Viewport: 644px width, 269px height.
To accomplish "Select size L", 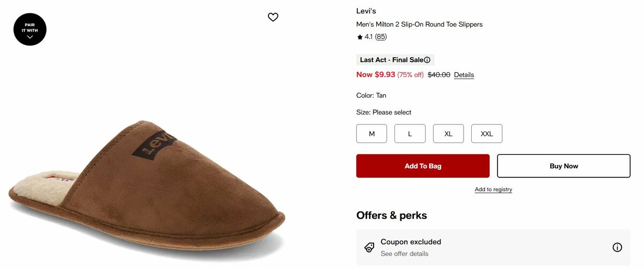I will point(410,134).
